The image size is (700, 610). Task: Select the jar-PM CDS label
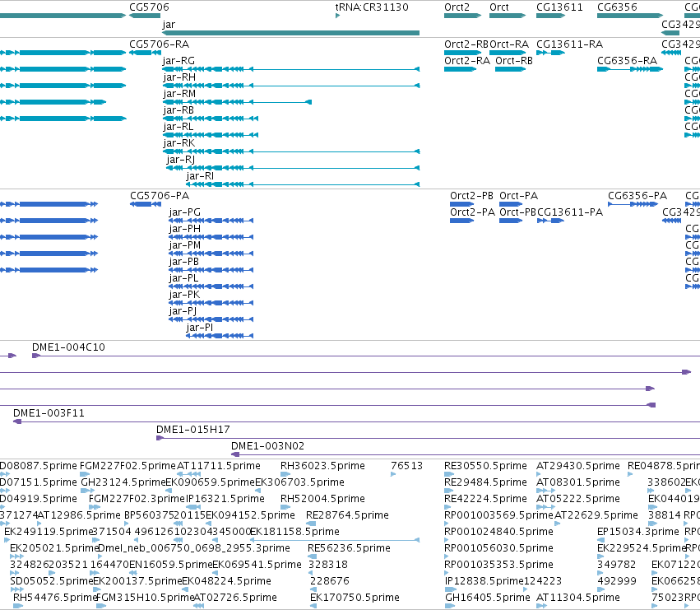click(184, 245)
